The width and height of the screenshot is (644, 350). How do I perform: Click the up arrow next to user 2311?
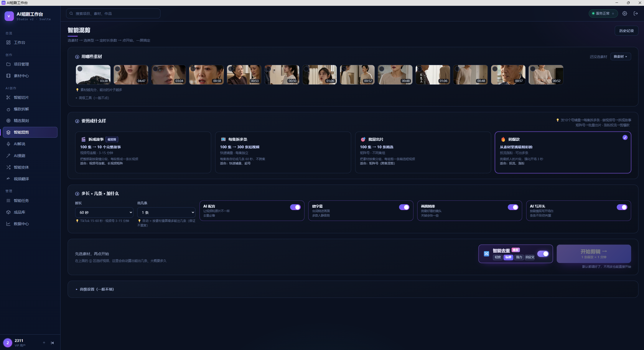[44, 343]
